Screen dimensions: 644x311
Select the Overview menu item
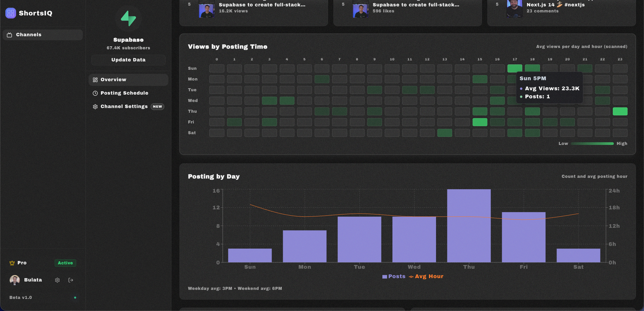[128, 80]
